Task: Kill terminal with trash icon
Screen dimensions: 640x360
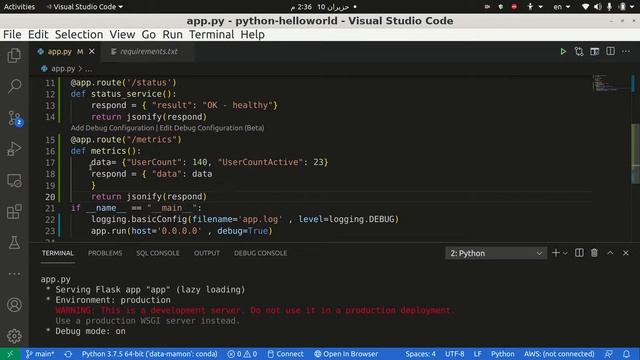Action: [x=594, y=253]
